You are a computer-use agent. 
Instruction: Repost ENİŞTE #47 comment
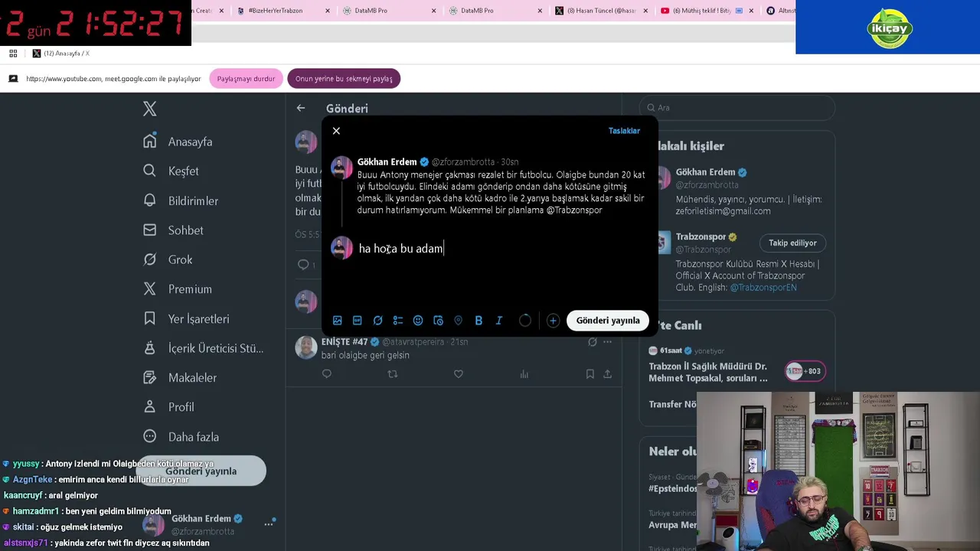tap(393, 374)
